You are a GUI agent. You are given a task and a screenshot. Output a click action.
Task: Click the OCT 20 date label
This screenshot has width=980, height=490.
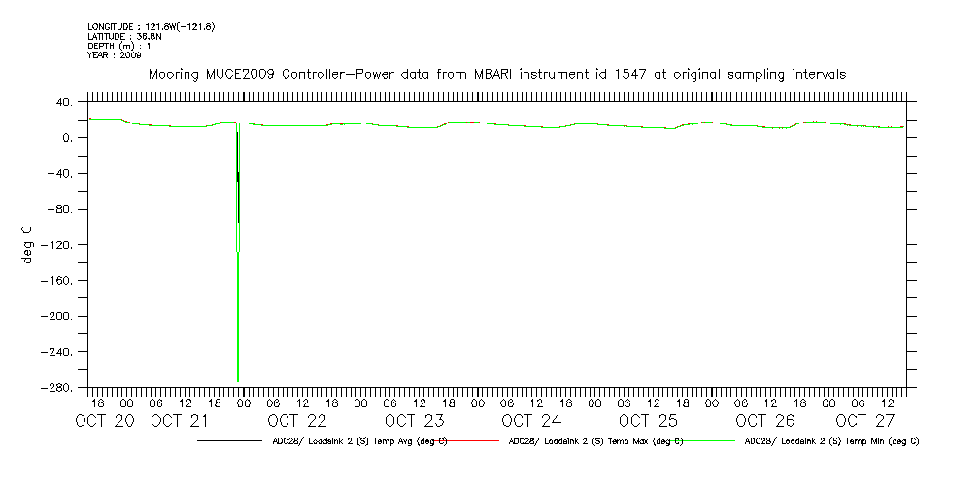pyautogui.click(x=105, y=421)
